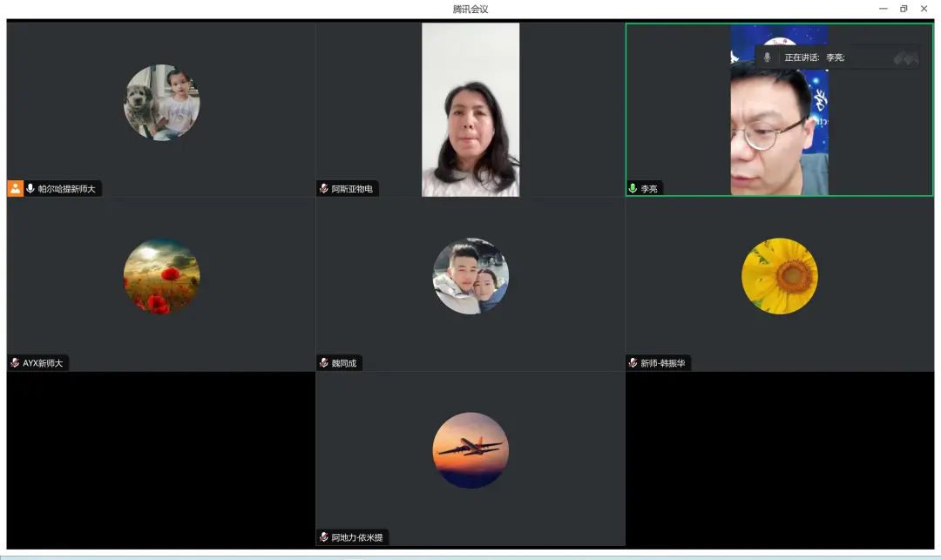Click the muted mic icon beside AYX新师大

click(x=15, y=363)
